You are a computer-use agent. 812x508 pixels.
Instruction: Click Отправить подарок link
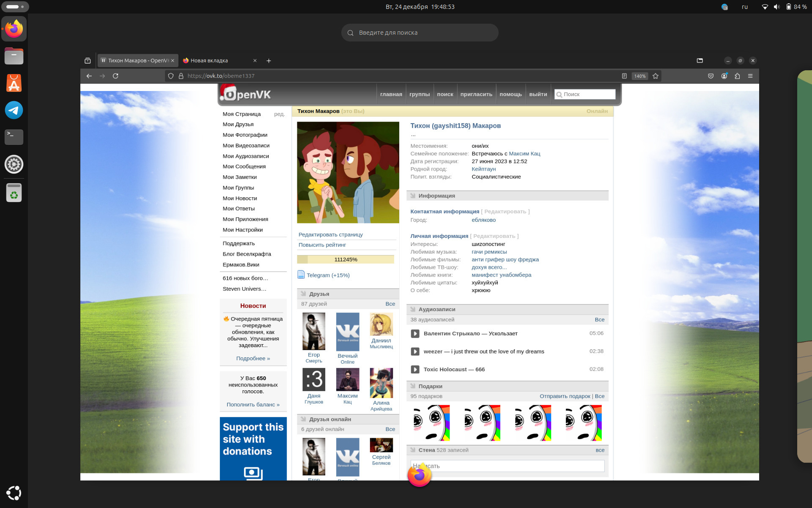point(565,396)
